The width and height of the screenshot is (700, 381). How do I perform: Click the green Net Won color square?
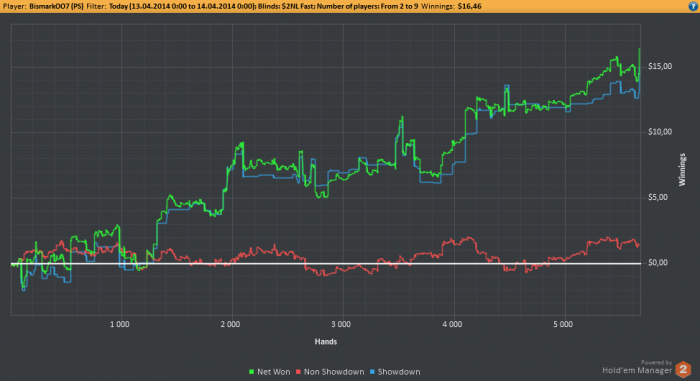pos(251,372)
